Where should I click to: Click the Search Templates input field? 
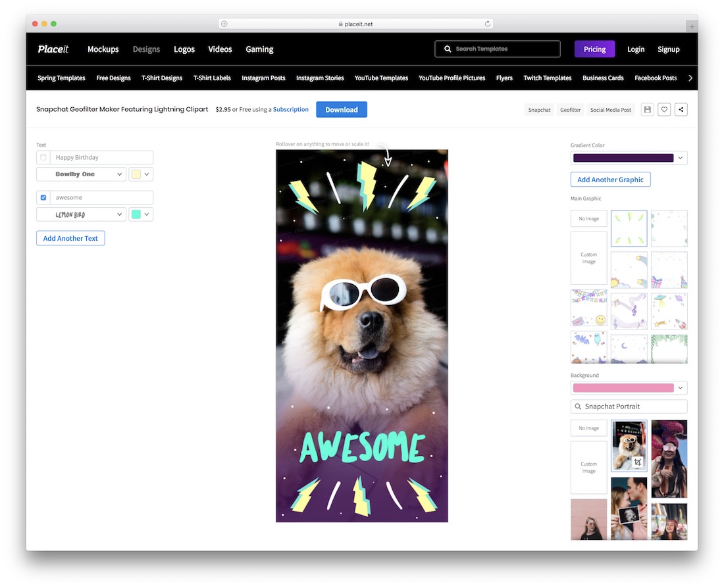pos(498,49)
